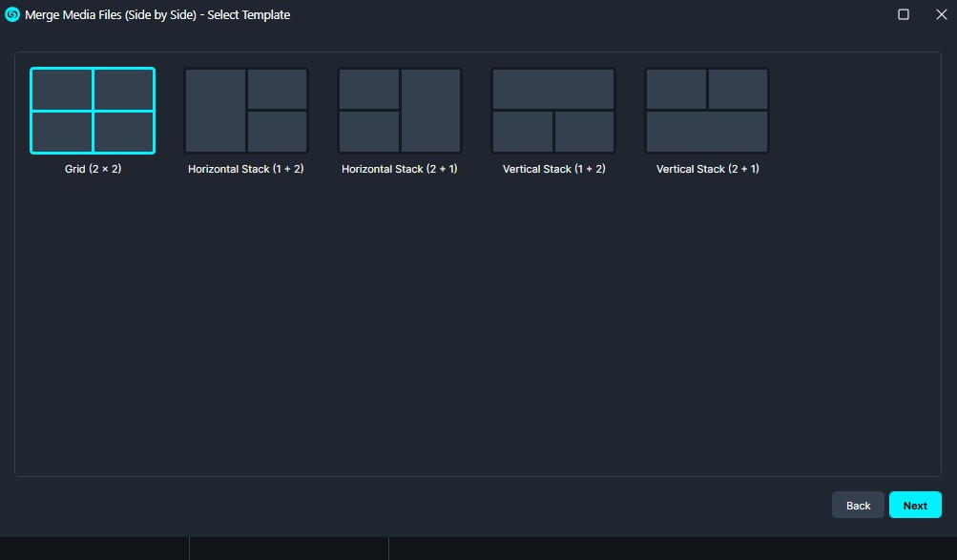Screen dimensions: 957x560
Task: Click the "Vertical Stack (1 + 2)" text label
Action: point(553,169)
